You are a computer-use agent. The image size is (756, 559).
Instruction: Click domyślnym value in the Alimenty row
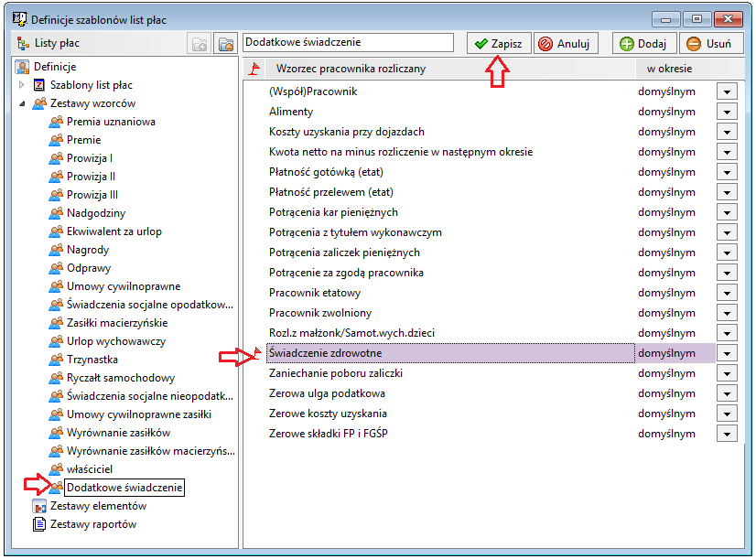click(x=666, y=112)
